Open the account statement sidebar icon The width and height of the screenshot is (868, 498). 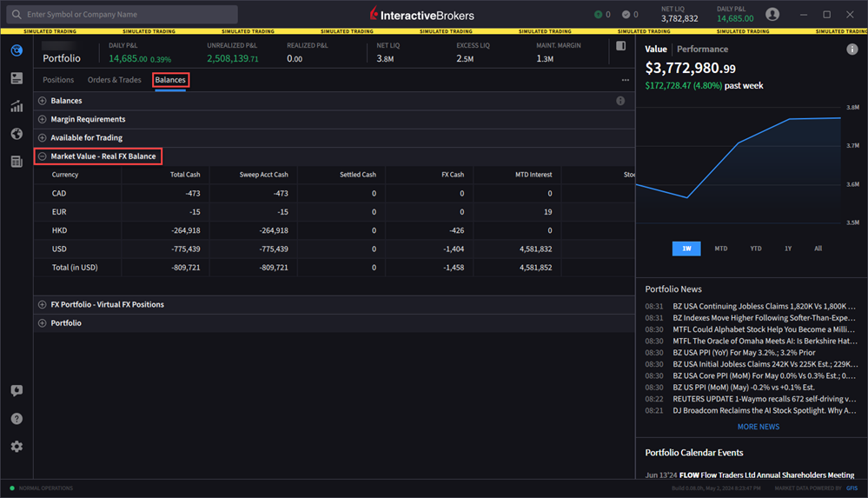click(x=17, y=78)
